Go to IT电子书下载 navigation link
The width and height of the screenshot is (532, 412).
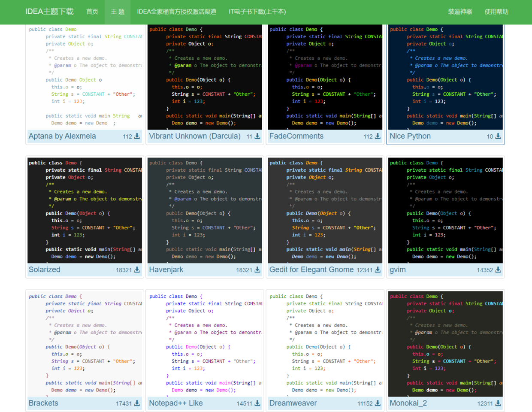tap(257, 12)
